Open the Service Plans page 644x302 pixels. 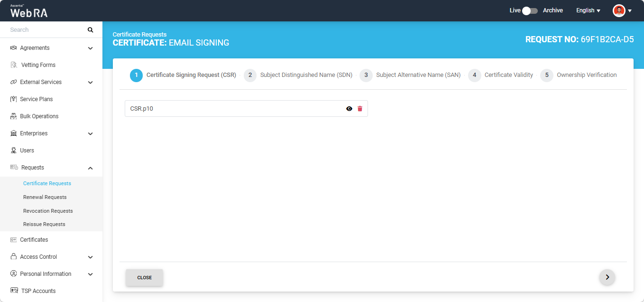pos(37,99)
